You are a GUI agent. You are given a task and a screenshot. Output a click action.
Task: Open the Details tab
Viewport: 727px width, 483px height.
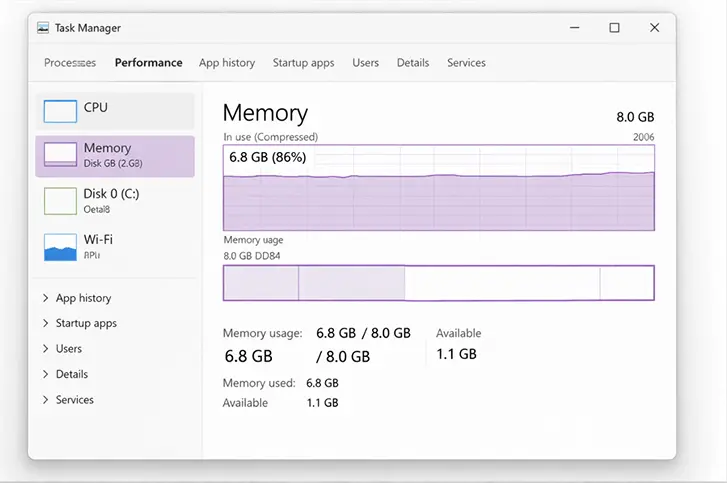click(x=413, y=63)
